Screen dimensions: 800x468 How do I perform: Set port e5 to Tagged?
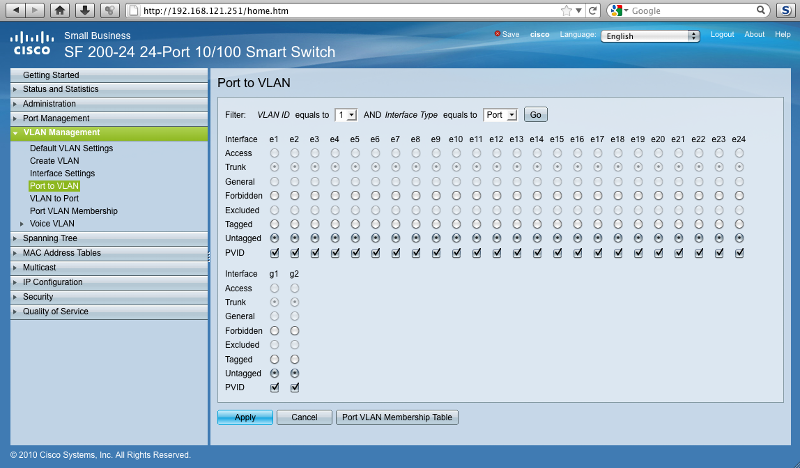[x=355, y=224]
